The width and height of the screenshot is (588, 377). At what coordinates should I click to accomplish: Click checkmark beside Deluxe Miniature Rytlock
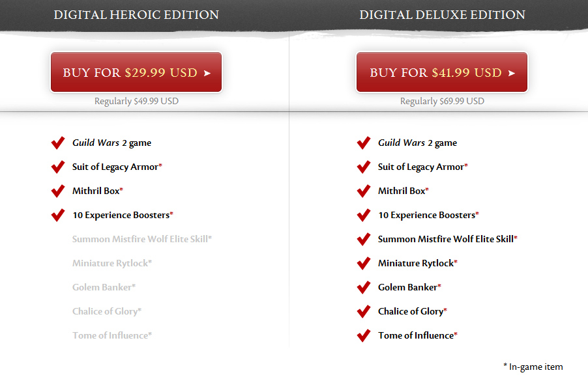(364, 263)
